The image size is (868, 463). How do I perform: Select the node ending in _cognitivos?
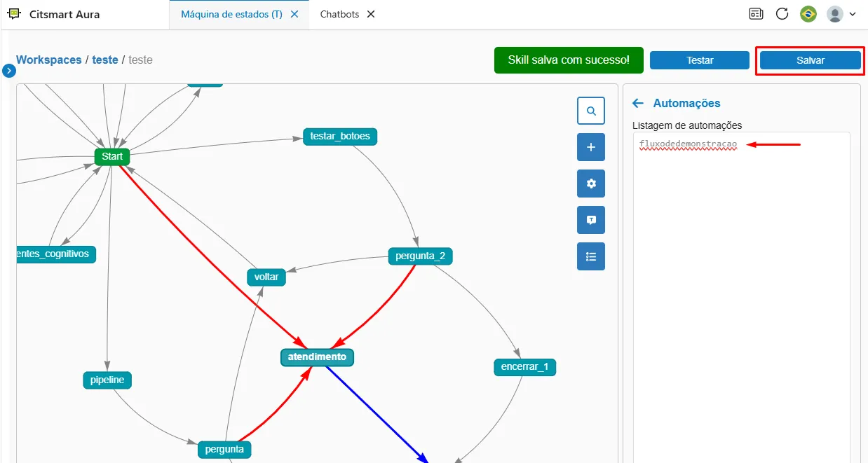click(56, 254)
